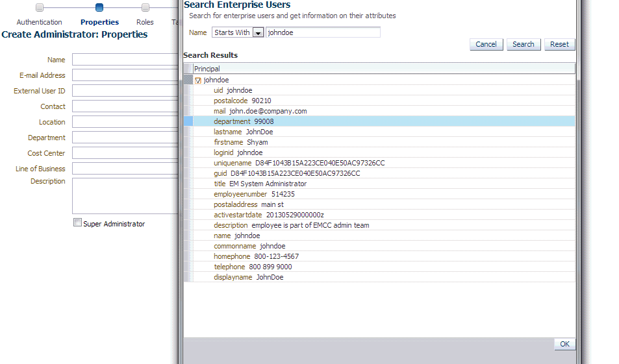Viewport: 619px width, 364px height.
Task: Click the Properties train stop marker
Action: pos(99,7)
